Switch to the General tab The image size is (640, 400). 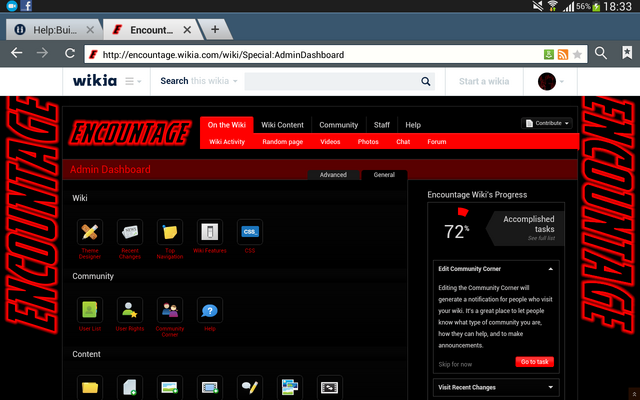pos(384,175)
